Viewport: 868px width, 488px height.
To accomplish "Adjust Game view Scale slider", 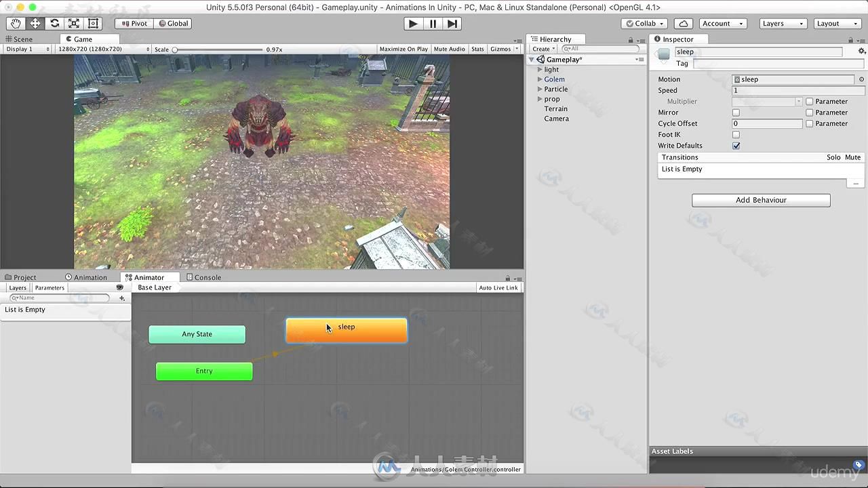I will [217, 49].
